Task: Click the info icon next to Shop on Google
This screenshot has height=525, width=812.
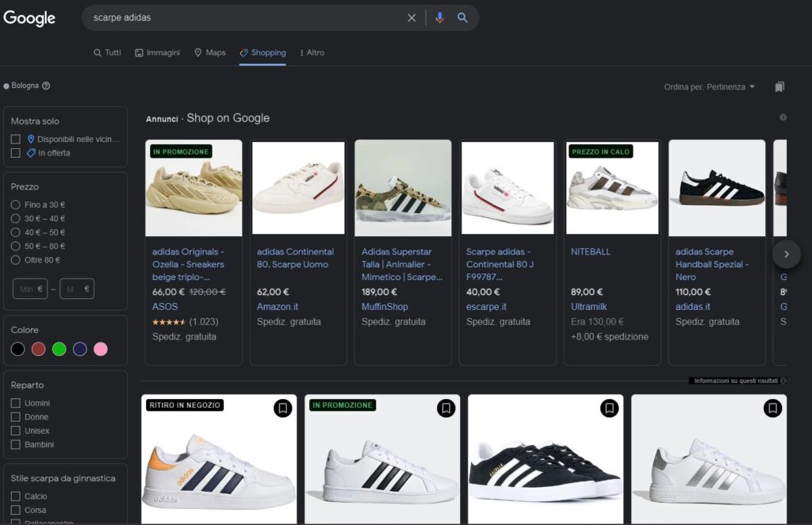Action: click(783, 117)
